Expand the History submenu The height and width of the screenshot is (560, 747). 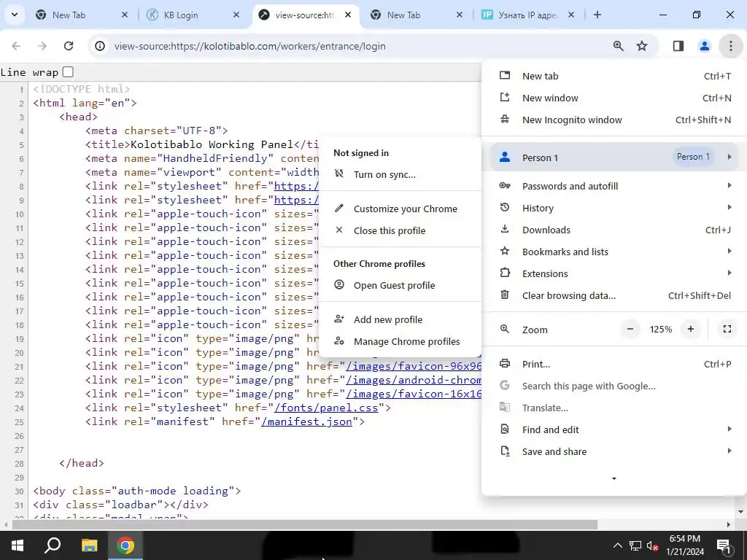point(614,208)
